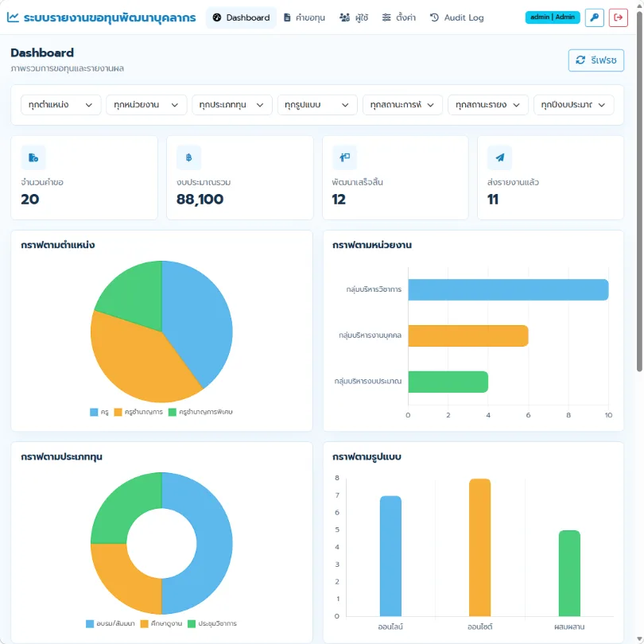Toggle the ศึกษาดูงาน legend entry in donut chart
This screenshot has width=644, height=644.
coord(161,623)
